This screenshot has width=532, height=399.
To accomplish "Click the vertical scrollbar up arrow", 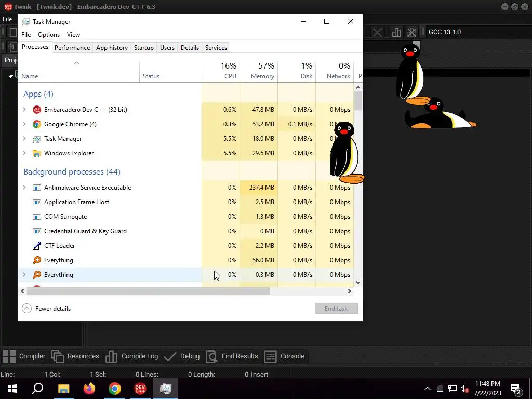I will 358,87.
